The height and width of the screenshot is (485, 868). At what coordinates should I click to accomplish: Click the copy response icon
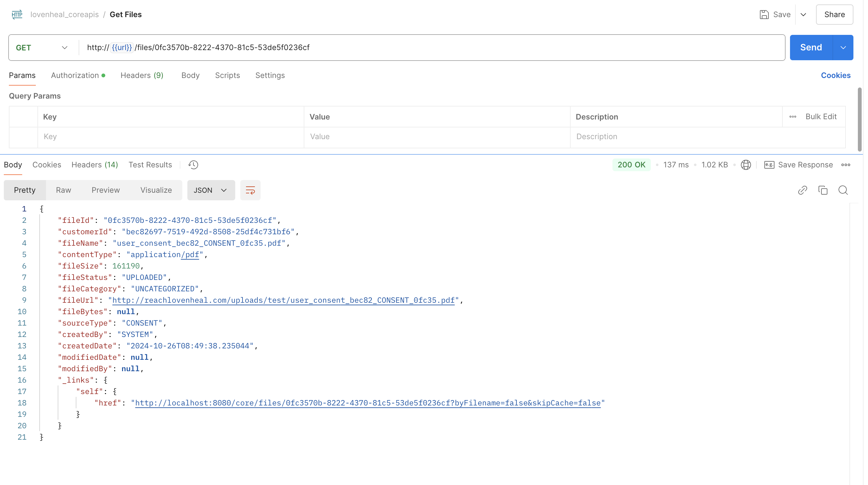[823, 191]
